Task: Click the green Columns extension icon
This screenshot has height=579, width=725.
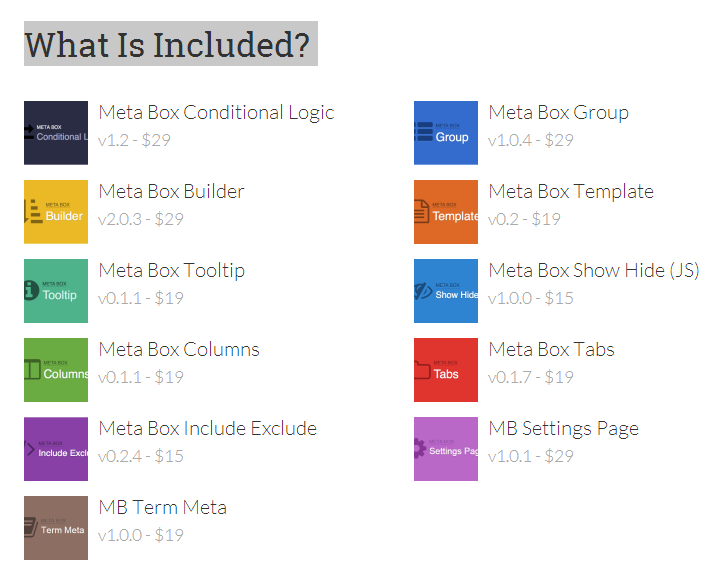Action: tap(56, 370)
